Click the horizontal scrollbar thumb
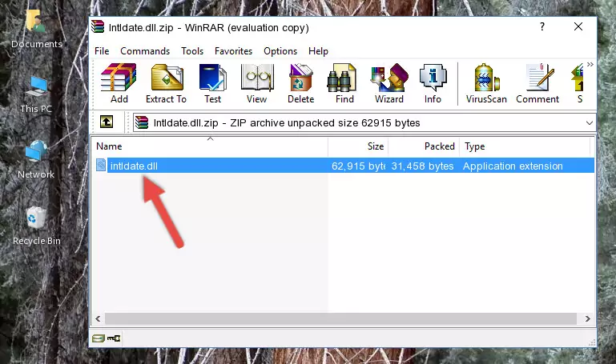This screenshot has height=364, width=616. coord(340,318)
